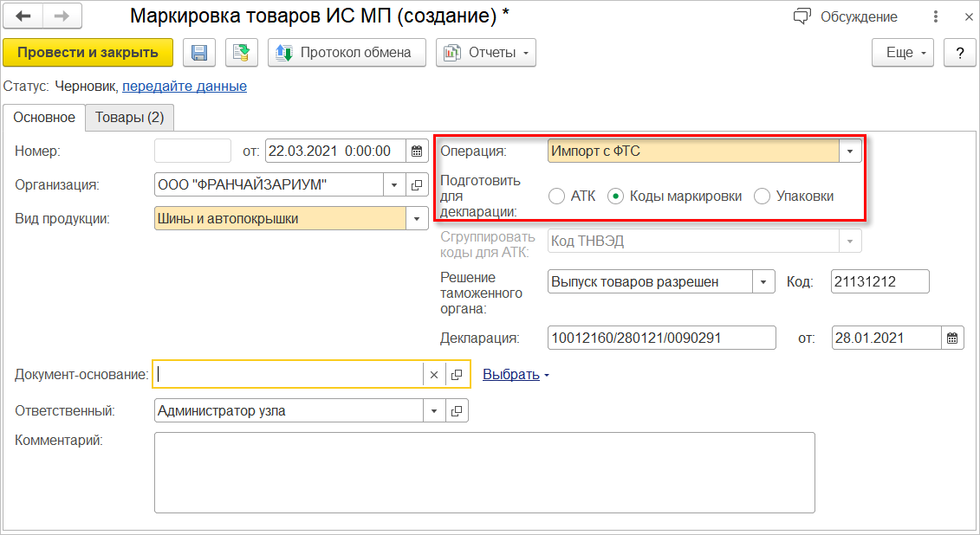Click into the Комментарий text area

484,473
